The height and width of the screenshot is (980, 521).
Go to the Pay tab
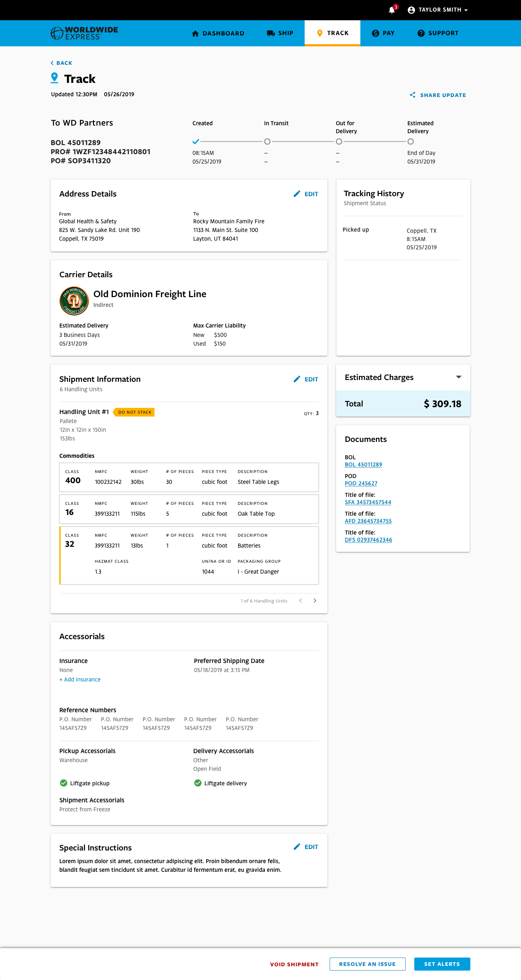pos(383,33)
